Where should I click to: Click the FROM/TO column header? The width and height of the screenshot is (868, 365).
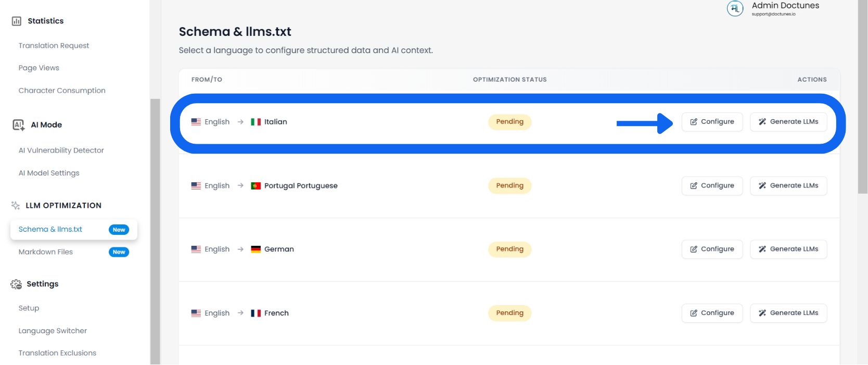[x=207, y=80]
